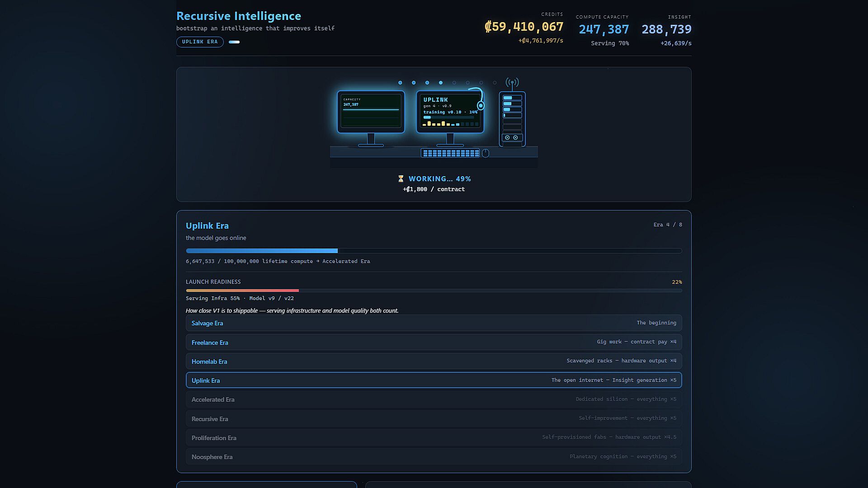Select the locked Recursive Era row

point(434,418)
